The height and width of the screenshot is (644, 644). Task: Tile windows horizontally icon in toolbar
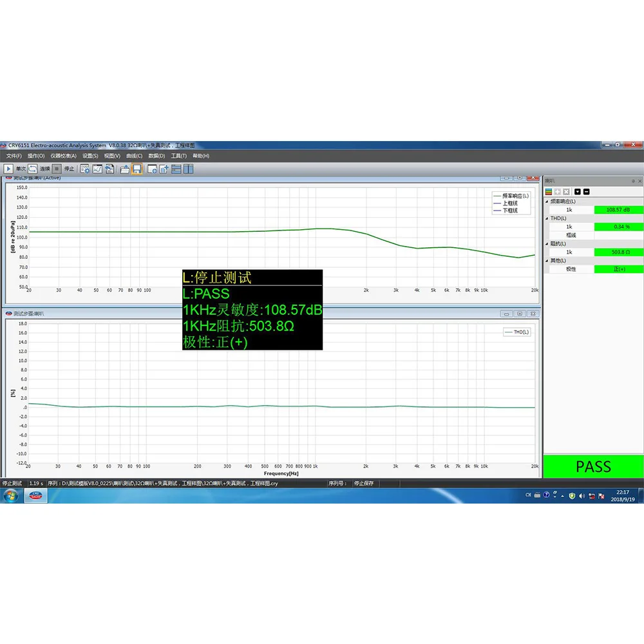coord(176,169)
